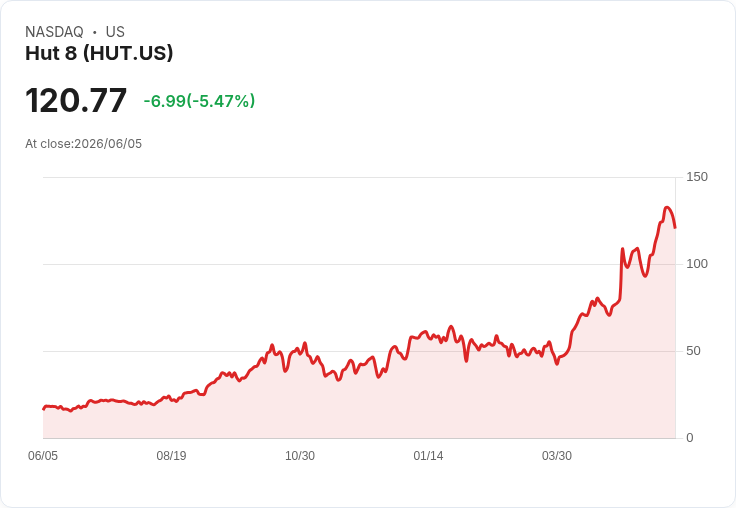Click the -6.99(-5.47%) change value
Image resolution: width=736 pixels, height=508 pixels.
(x=199, y=101)
